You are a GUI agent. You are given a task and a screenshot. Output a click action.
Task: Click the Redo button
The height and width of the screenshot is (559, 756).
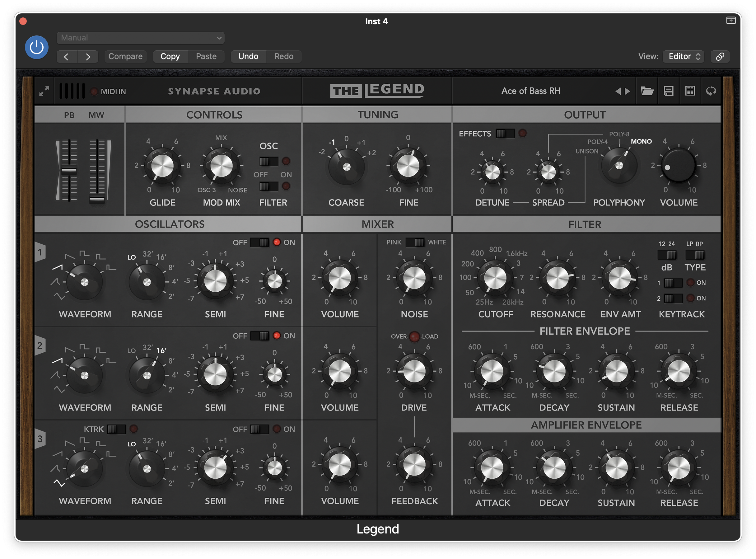click(283, 57)
